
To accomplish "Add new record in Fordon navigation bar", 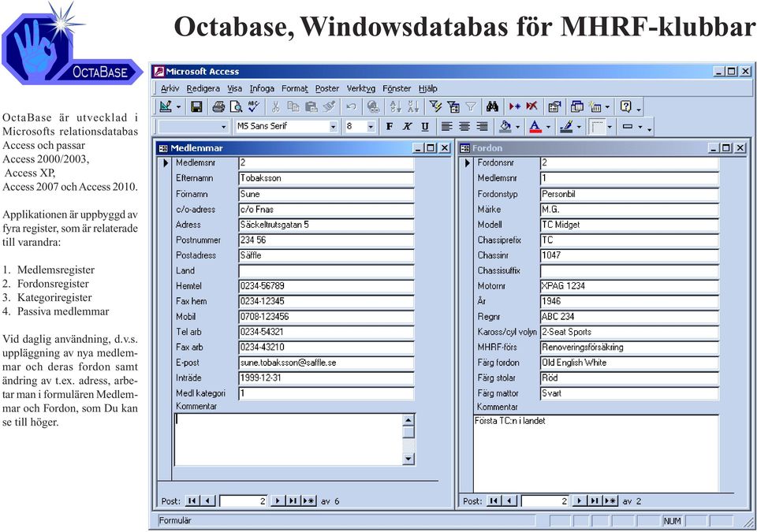I will coord(610,500).
